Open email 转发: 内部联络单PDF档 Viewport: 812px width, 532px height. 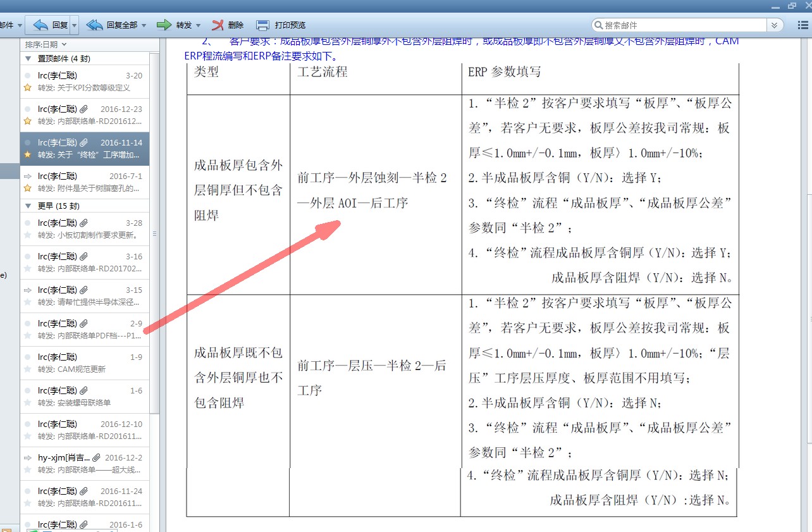(85, 330)
